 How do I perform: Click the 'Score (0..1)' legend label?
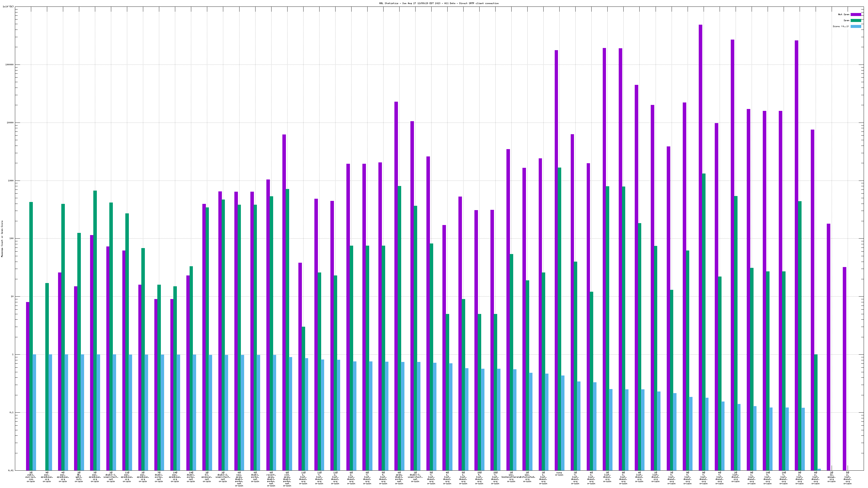(x=841, y=26)
